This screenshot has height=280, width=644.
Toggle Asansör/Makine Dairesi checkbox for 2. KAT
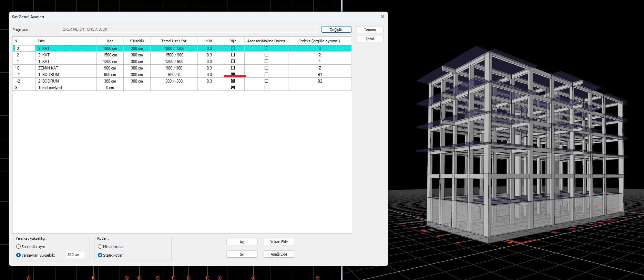click(x=266, y=55)
